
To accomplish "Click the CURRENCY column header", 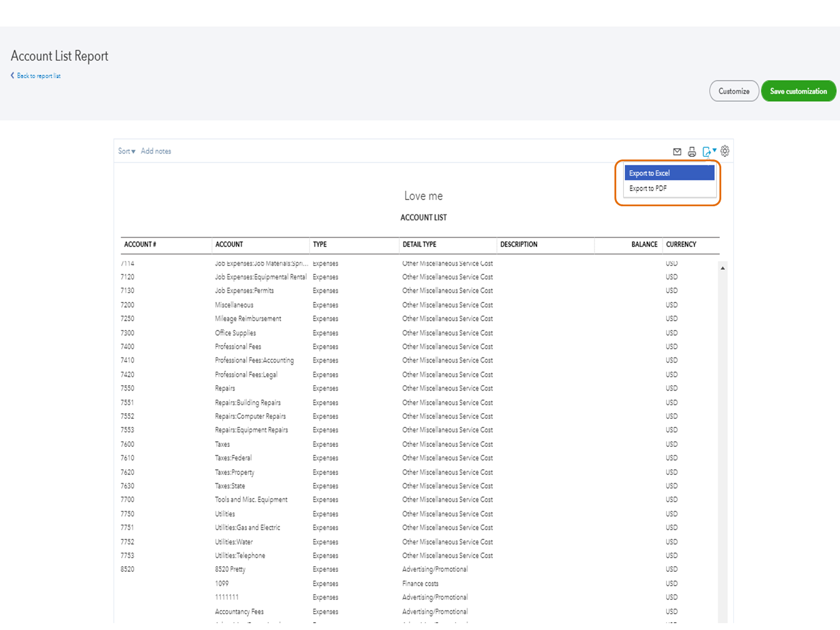I will 681,244.
